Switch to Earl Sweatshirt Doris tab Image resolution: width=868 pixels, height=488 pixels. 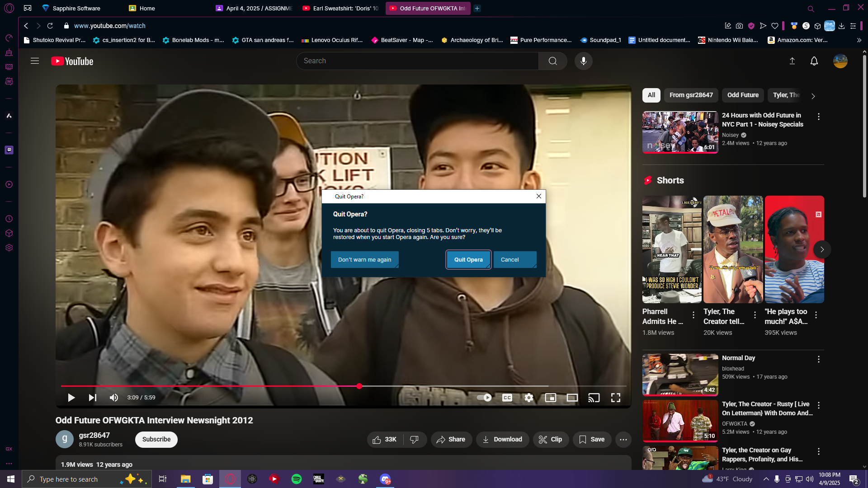click(x=341, y=8)
